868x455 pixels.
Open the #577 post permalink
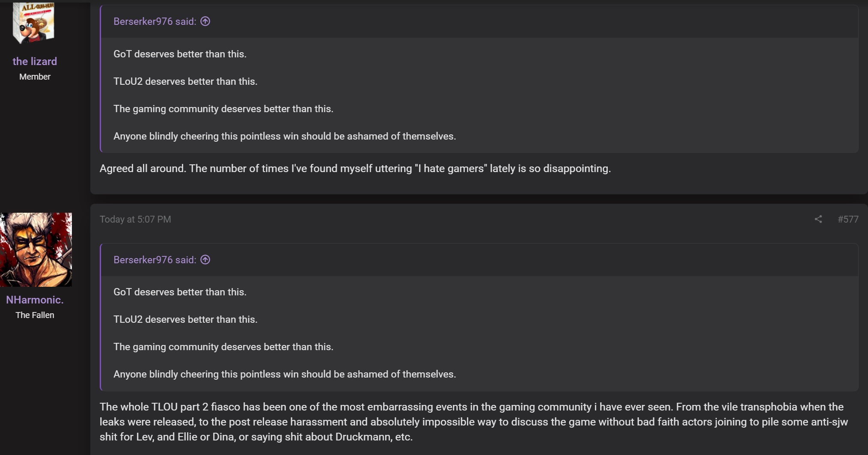coord(848,219)
